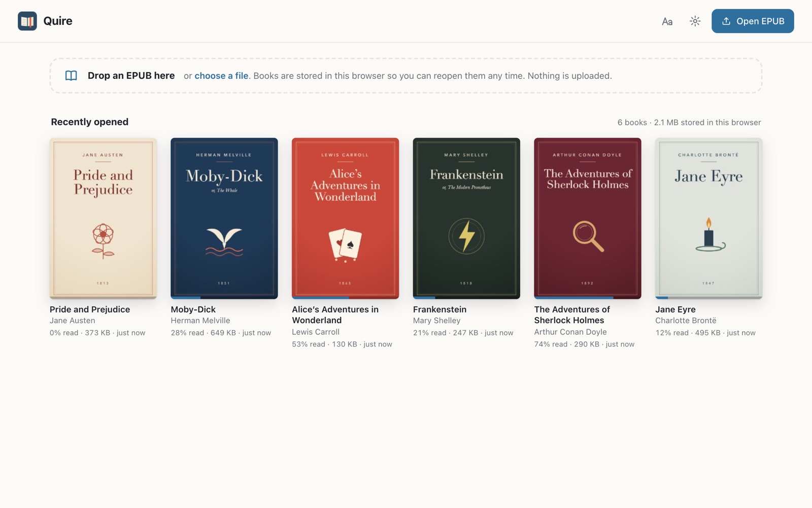Click the 'Pride and Prejudice' title below cover
812x508 pixels.
90,309
